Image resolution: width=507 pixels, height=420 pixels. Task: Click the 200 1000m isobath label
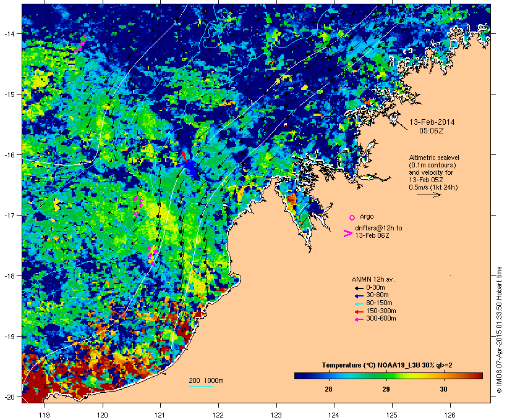click(206, 380)
